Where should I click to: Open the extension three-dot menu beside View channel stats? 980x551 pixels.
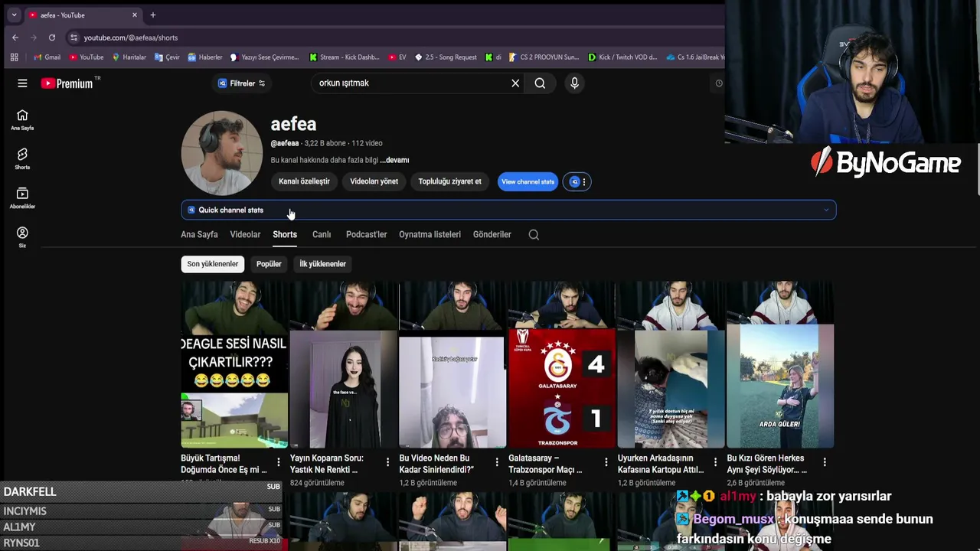(x=584, y=181)
